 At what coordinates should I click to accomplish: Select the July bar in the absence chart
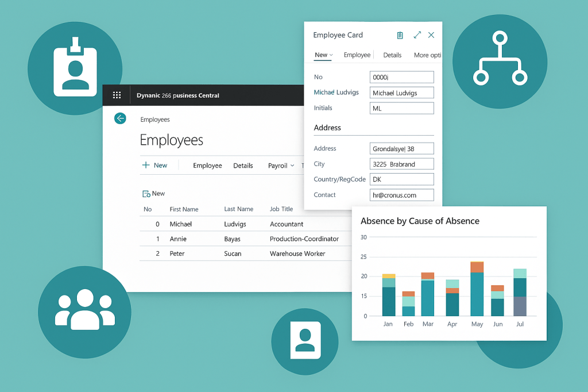pos(519,293)
